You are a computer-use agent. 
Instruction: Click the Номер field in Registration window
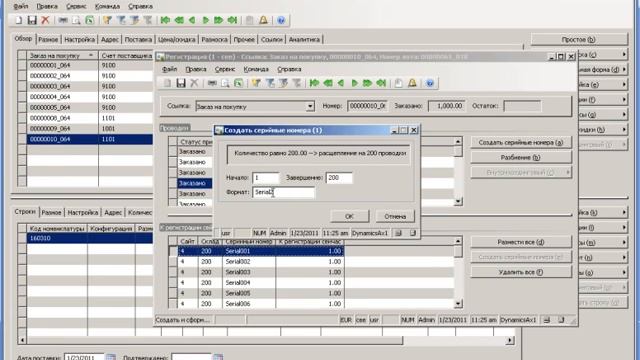367,106
